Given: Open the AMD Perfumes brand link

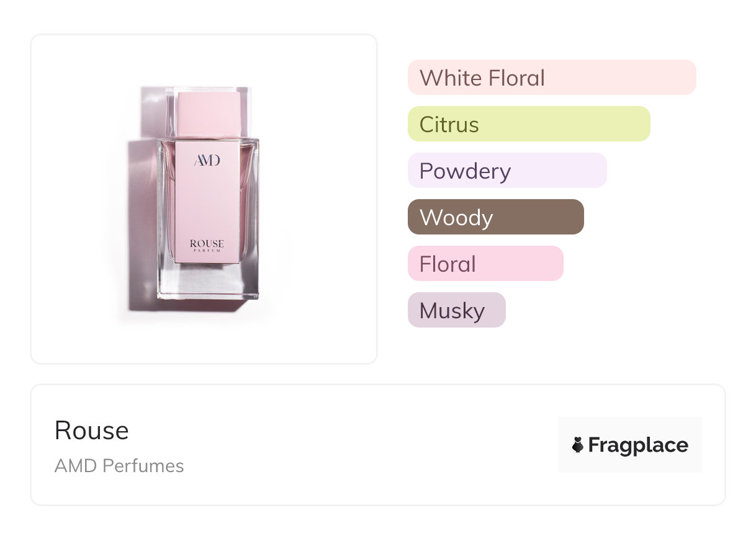Looking at the screenshot, I should pos(119,466).
